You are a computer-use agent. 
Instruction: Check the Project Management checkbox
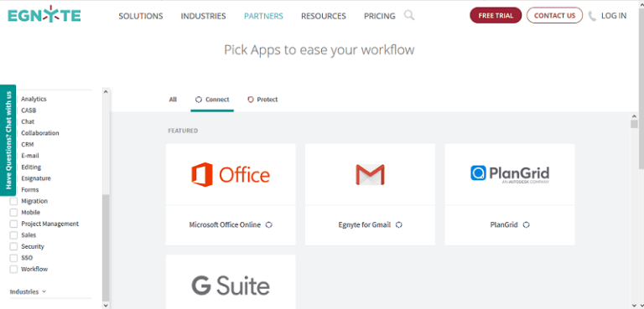[x=13, y=224]
